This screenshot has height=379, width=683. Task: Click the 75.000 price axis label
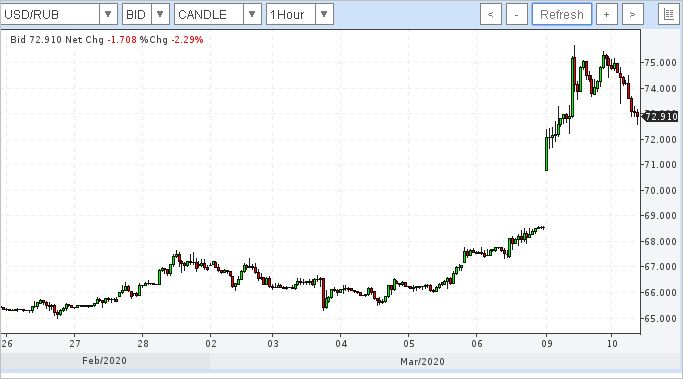click(660, 63)
